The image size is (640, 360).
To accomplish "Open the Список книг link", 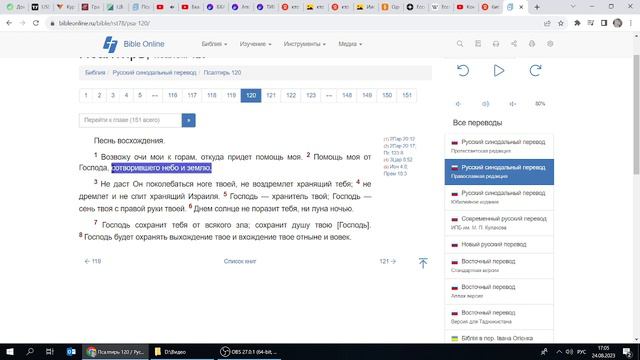I will [x=240, y=261].
